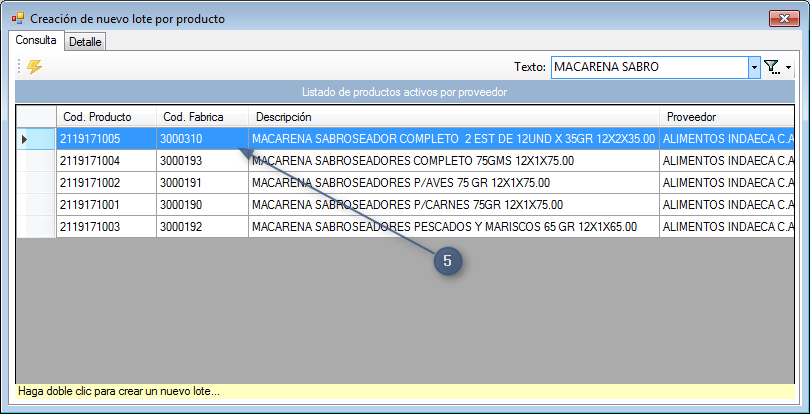Sort by Proveedor column header
Viewport: 810px width, 414px height.
pos(727,117)
